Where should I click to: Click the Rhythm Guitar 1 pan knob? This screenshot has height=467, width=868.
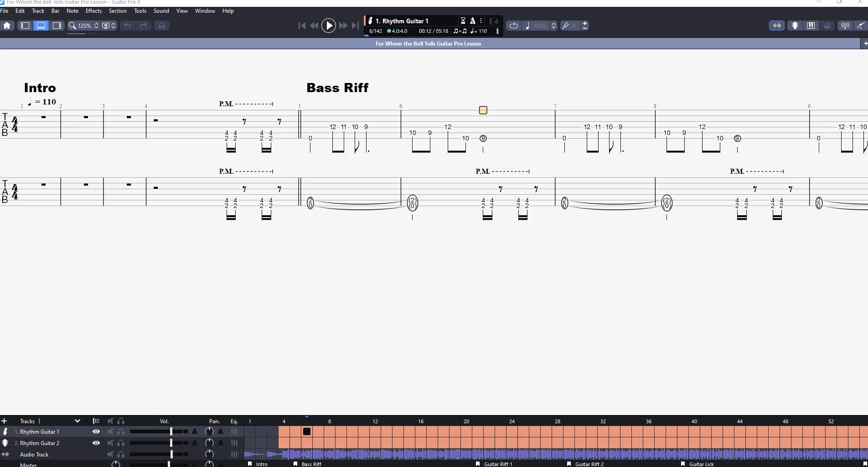coord(209,431)
